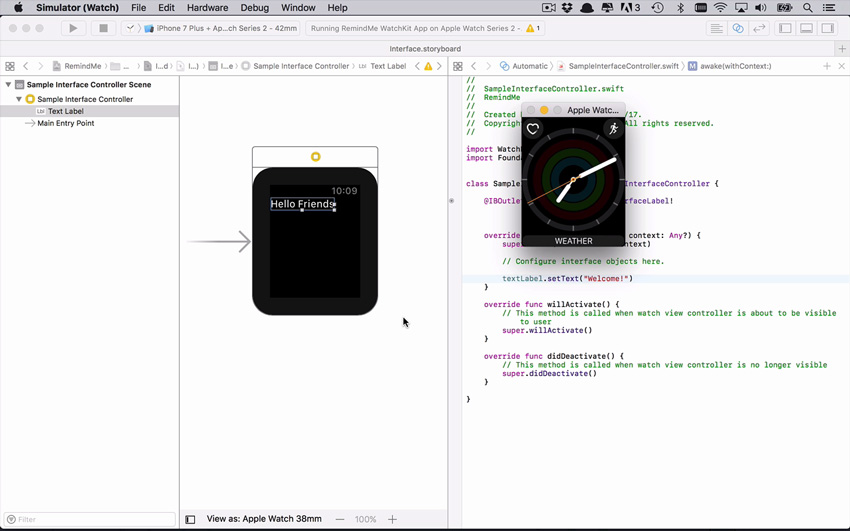Click the 100% canvas zoom level
Screen dimensions: 850x531
(x=365, y=519)
